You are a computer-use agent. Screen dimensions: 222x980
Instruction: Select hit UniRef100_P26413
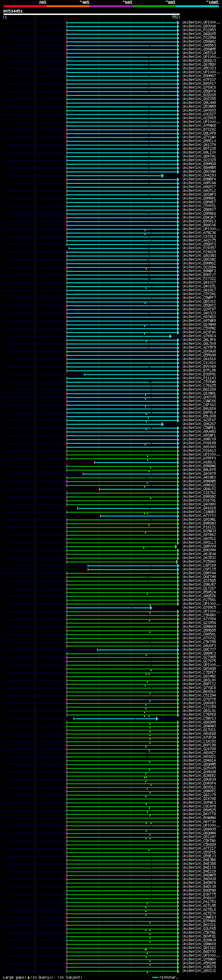coord(199,451)
